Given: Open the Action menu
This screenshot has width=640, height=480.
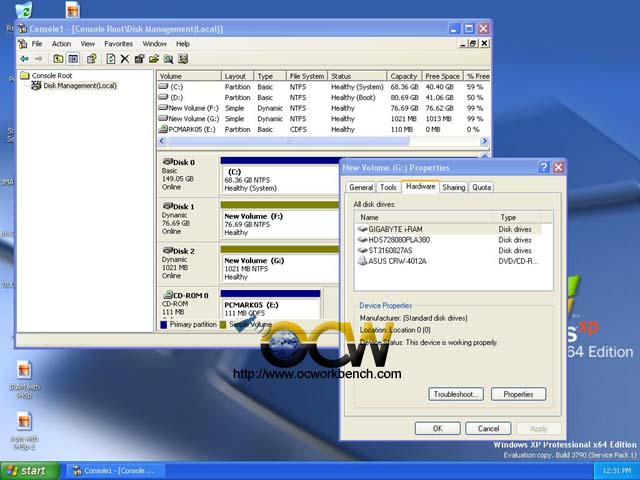Looking at the screenshot, I should point(61,44).
